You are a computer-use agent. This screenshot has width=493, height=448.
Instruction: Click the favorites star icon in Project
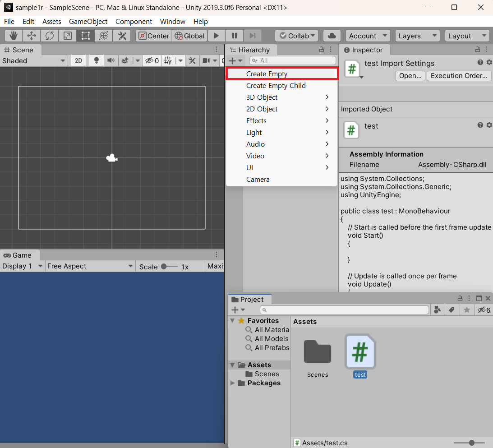click(x=466, y=310)
